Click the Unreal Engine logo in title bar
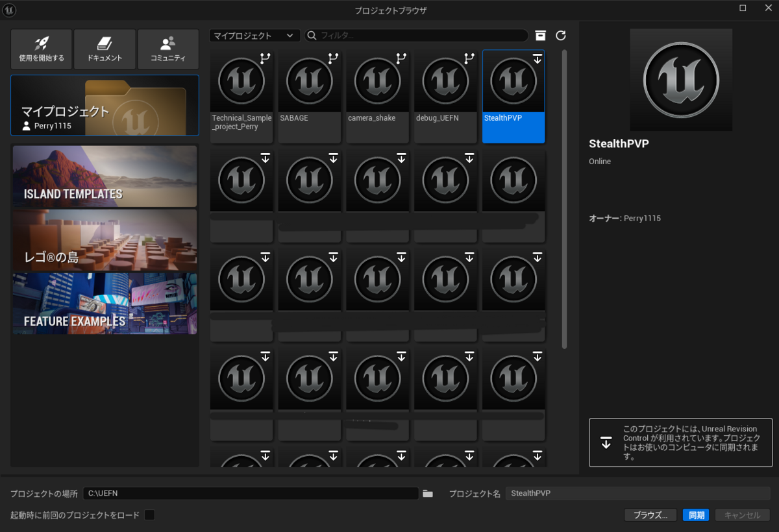 pos(10,10)
